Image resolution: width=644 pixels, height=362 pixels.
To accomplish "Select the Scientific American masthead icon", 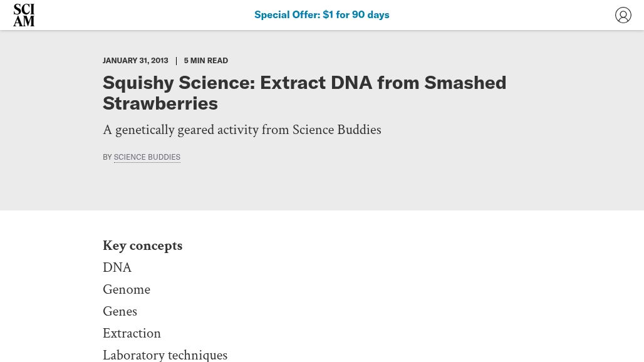I will point(24,14).
